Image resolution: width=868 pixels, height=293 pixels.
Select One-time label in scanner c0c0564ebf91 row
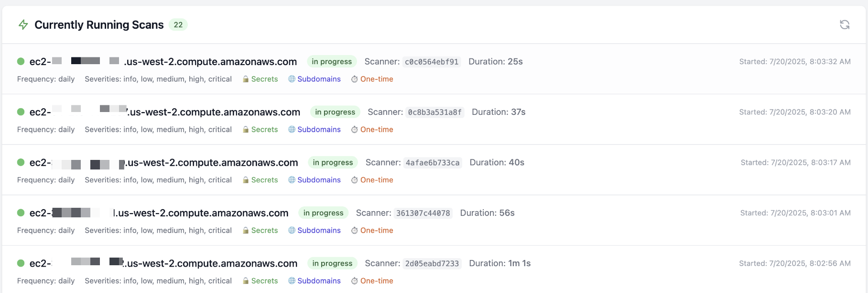point(377,79)
